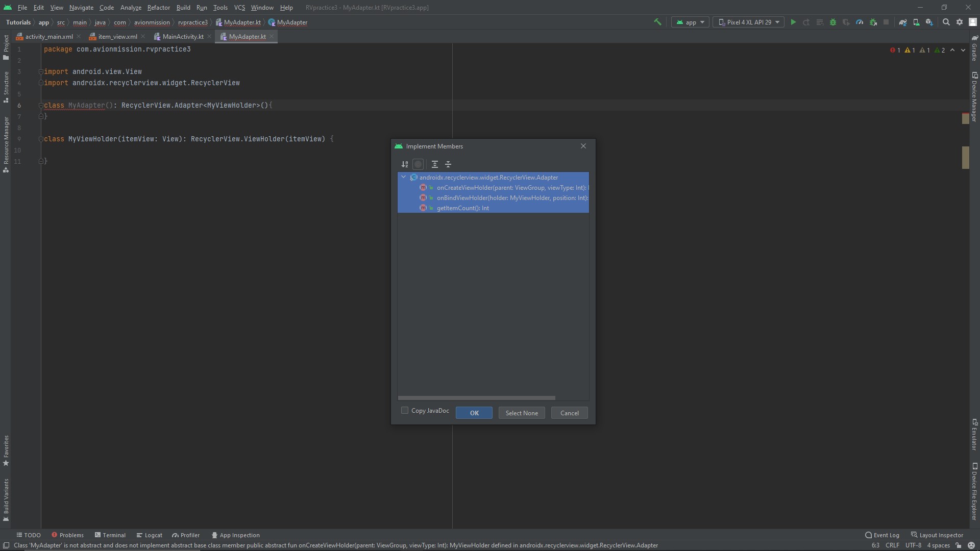This screenshot has height=551, width=980.
Task: Open the Terminal panel
Action: 110,535
